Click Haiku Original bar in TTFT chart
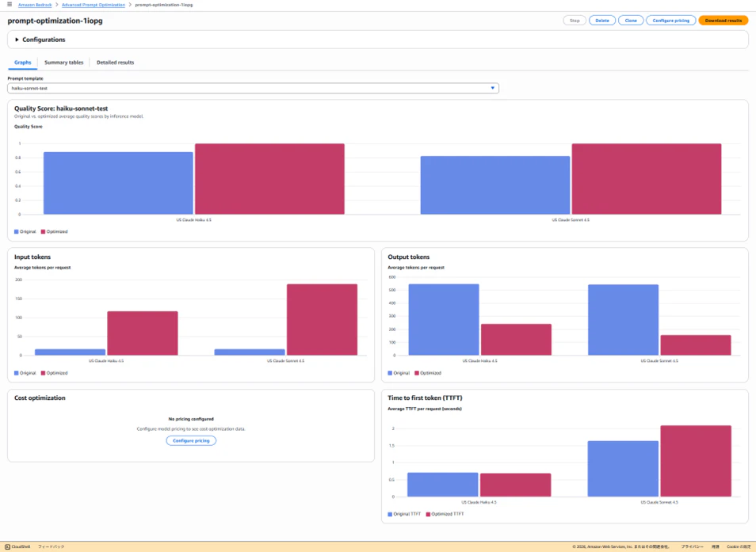This screenshot has width=756, height=552. click(443, 485)
